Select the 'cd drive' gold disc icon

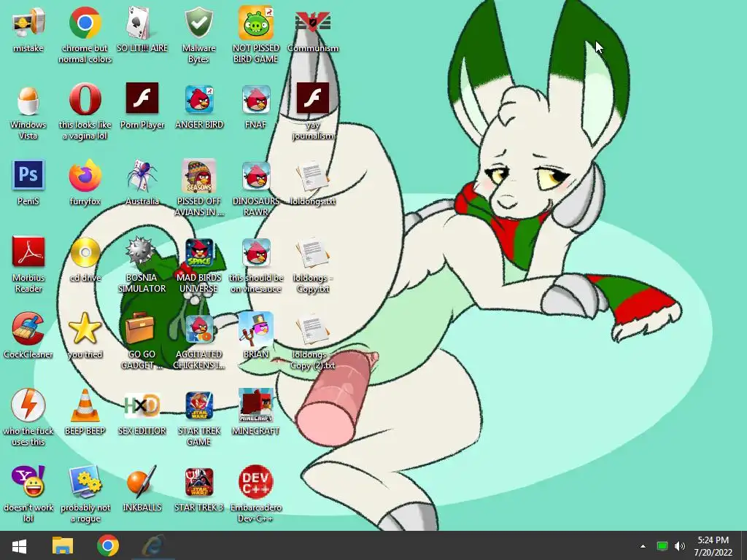[85, 252]
